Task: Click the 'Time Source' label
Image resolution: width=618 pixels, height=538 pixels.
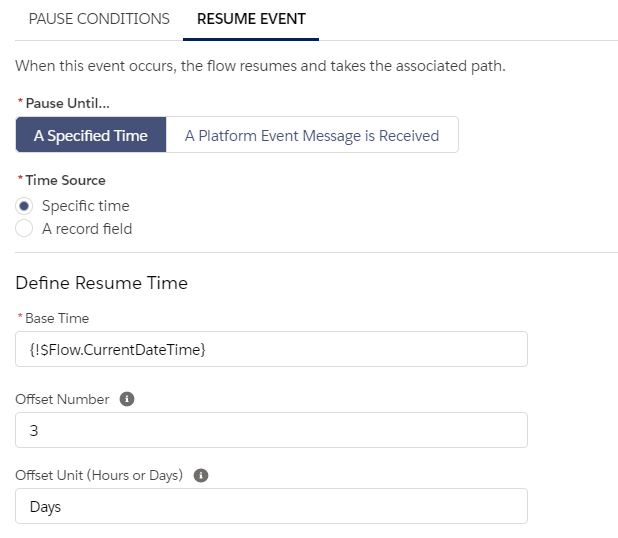Action: click(65, 180)
